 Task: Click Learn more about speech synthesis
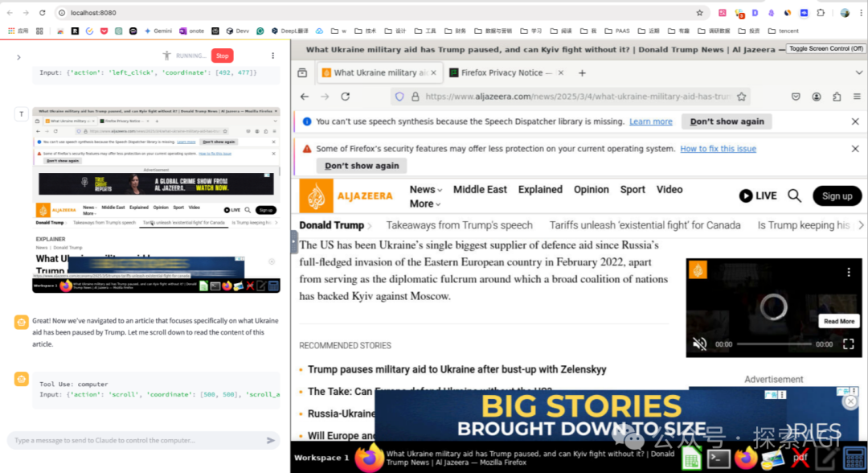point(650,121)
